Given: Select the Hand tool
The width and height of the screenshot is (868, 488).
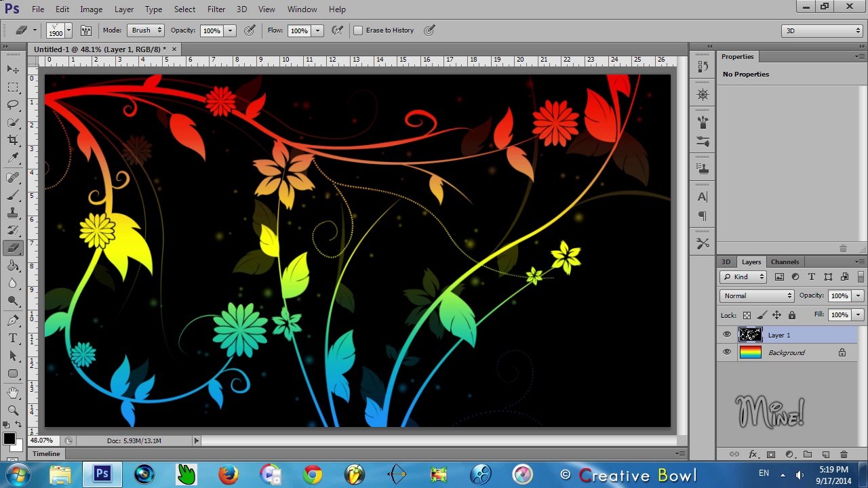Looking at the screenshot, I should [13, 392].
